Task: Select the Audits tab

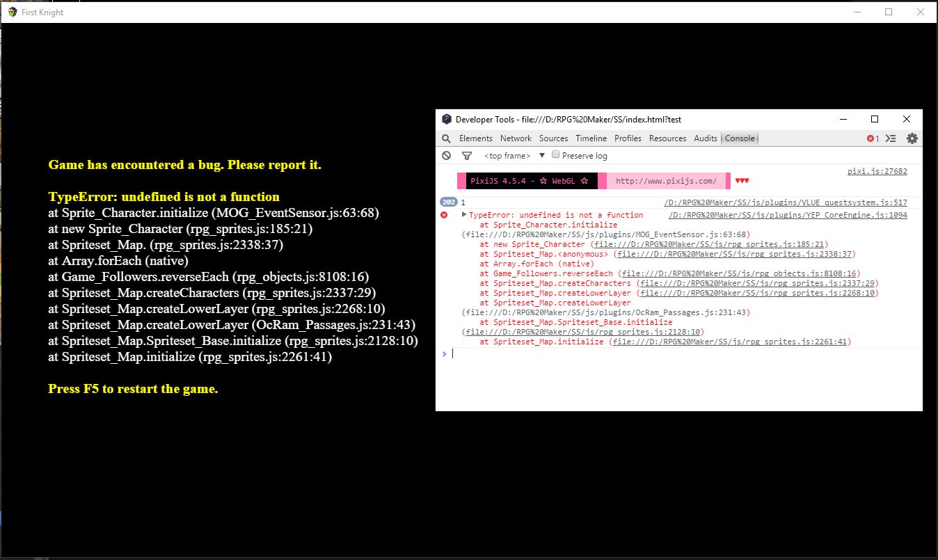Action: [x=706, y=138]
